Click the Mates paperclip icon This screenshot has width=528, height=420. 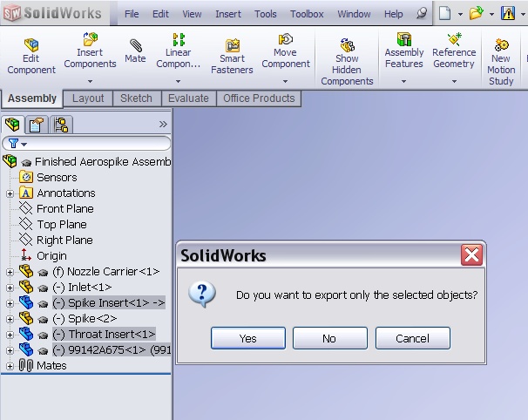point(26,365)
